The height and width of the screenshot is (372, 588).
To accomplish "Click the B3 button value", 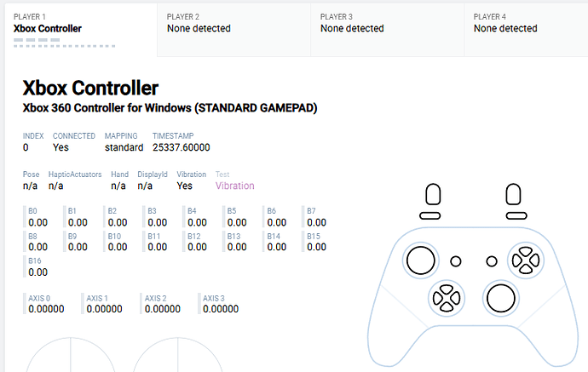I will tap(157, 222).
